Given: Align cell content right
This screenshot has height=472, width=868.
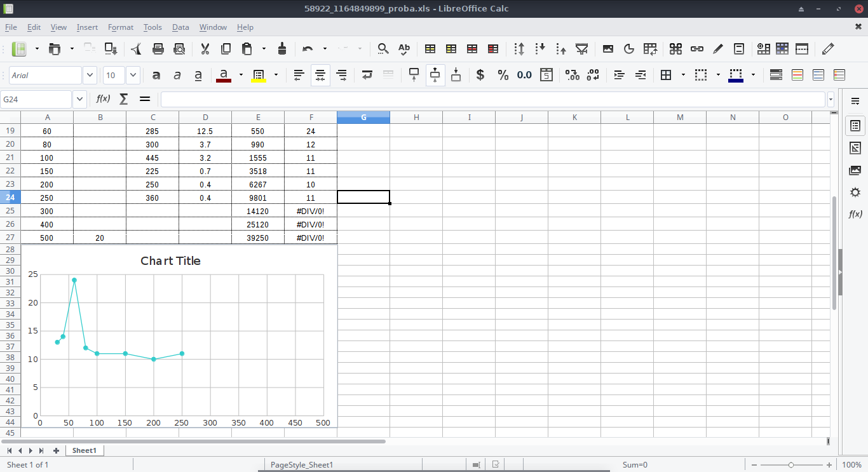Looking at the screenshot, I should (x=341, y=75).
